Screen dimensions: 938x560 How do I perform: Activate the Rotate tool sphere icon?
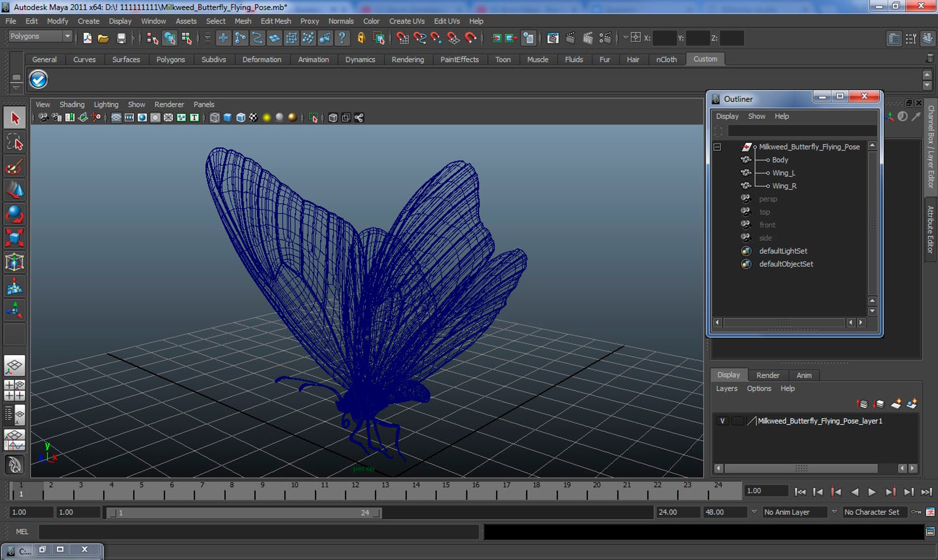pyautogui.click(x=15, y=214)
